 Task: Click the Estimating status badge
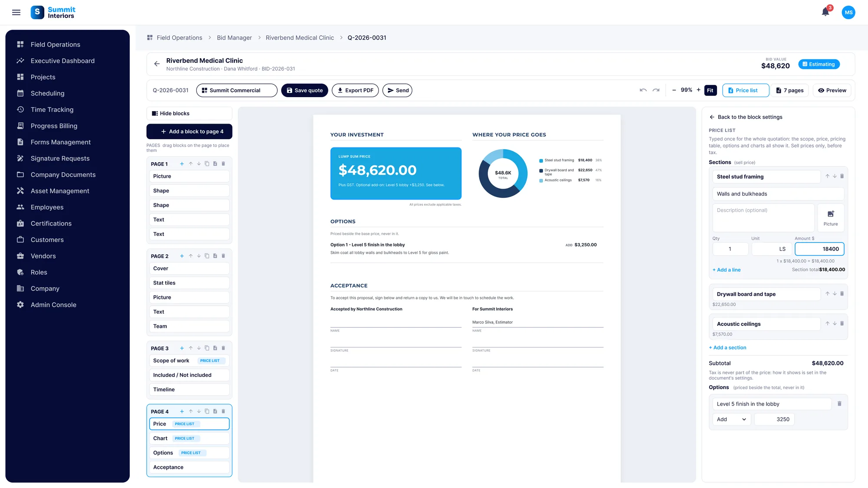point(819,64)
